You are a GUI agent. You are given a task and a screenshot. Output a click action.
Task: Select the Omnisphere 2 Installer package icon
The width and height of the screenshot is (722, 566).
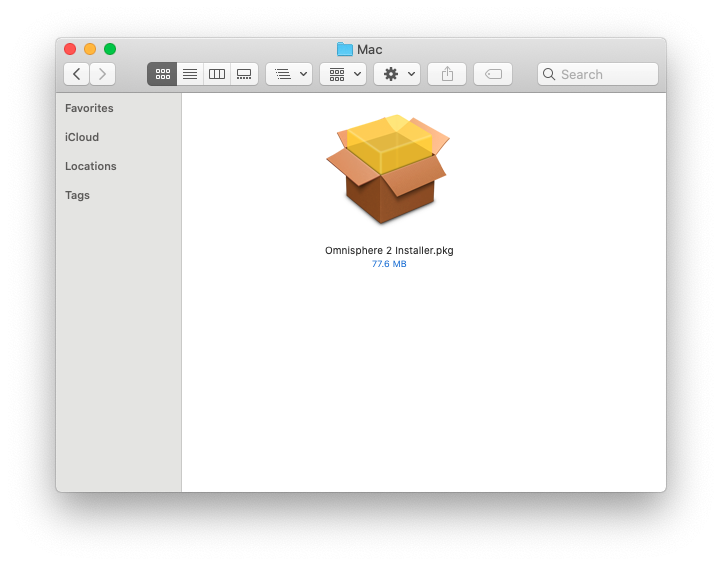click(388, 169)
